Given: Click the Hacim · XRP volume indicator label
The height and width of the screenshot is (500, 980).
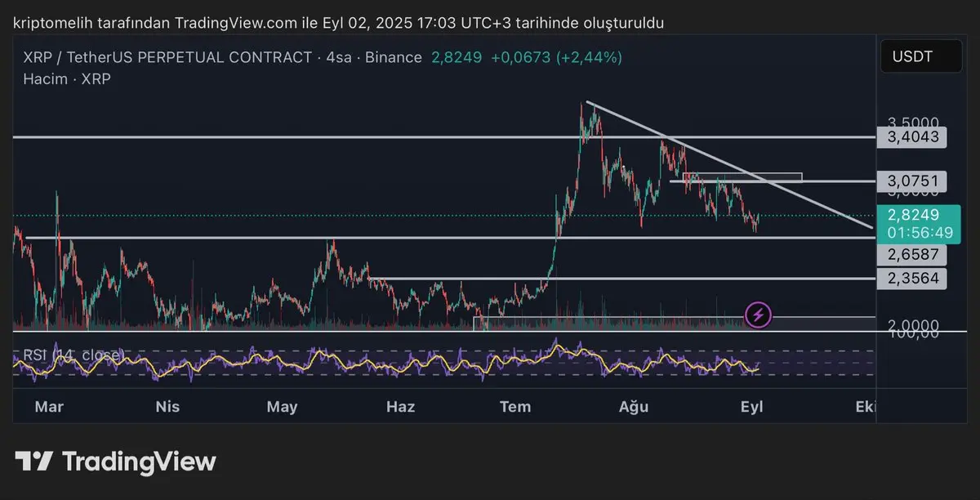Looking at the screenshot, I should tap(68, 79).
